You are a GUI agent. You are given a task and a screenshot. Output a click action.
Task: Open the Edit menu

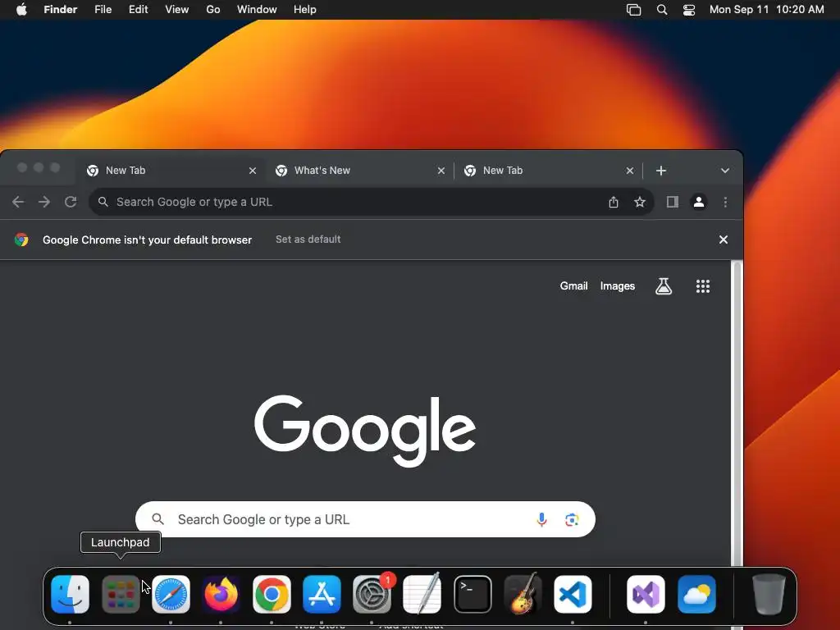138,10
